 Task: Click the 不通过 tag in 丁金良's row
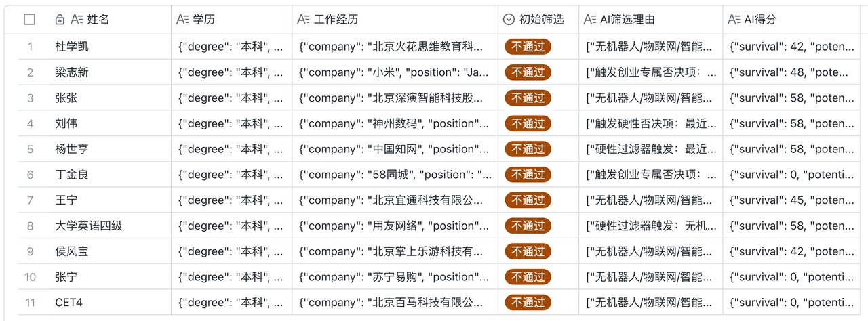(528, 175)
